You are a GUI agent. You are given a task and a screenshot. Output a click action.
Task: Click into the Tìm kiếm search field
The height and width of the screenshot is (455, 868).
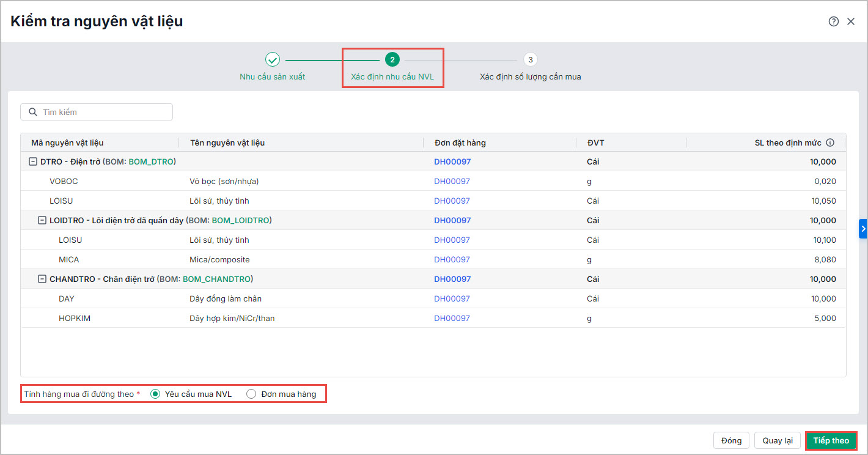click(104, 112)
